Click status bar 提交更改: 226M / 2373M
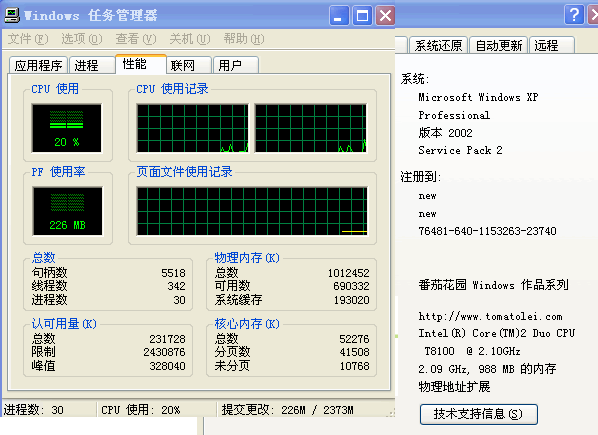This screenshot has height=435, width=598. coord(288,410)
